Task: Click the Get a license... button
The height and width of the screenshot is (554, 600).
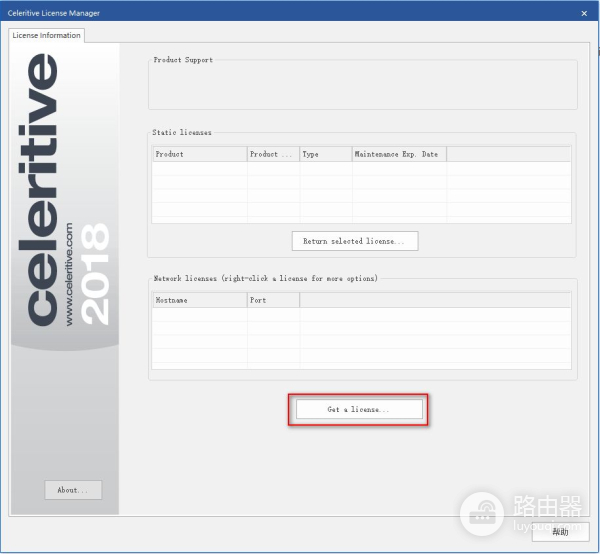Action: coord(358,410)
